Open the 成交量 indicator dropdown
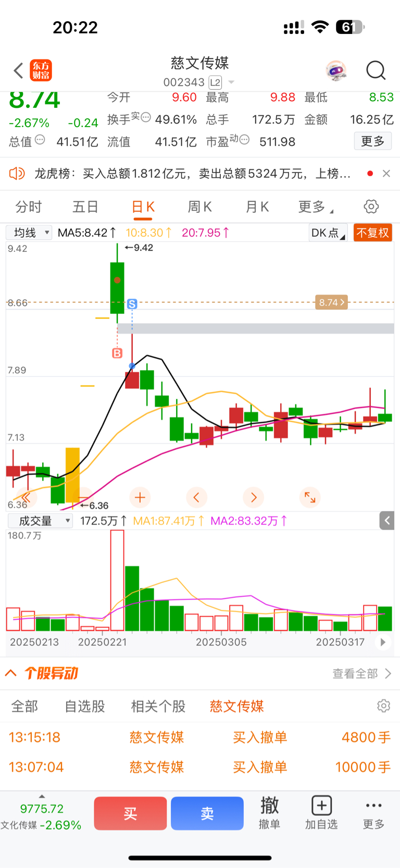Viewport: 400px width, 868px height. click(x=40, y=520)
